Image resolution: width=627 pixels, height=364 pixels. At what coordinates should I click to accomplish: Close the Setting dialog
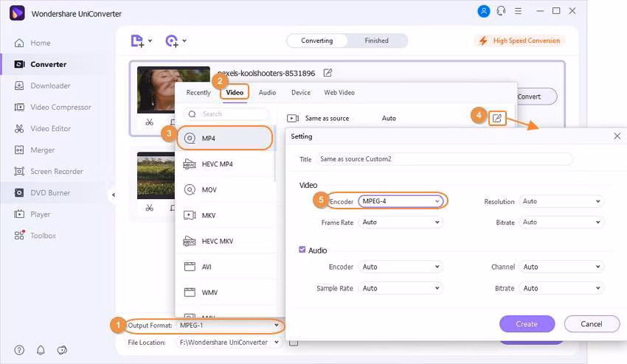click(617, 136)
